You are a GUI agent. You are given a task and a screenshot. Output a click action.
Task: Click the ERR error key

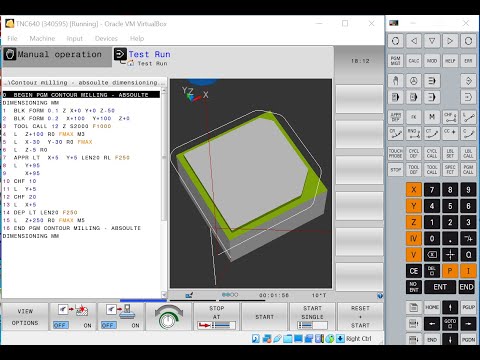[x=468, y=61]
